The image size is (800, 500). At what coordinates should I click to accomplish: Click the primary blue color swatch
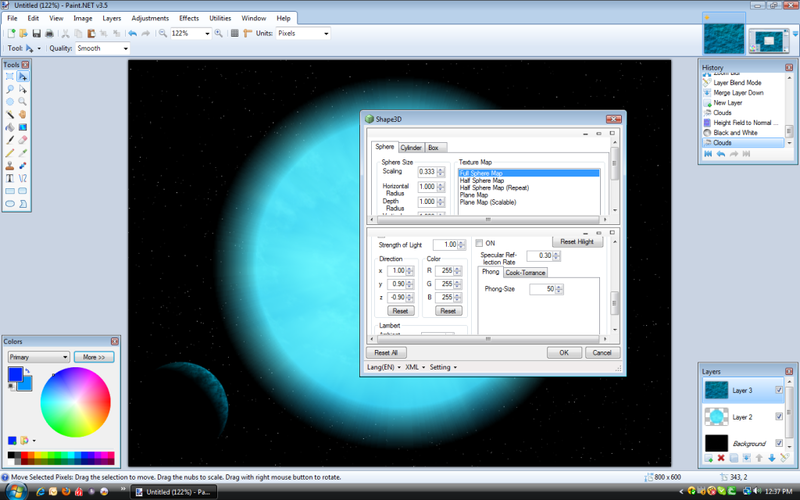(x=15, y=374)
